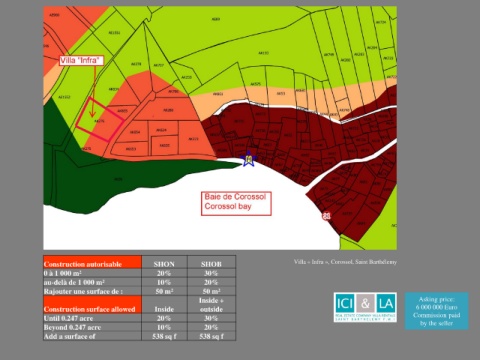Image resolution: width=480 pixels, height=360 pixels.
Task: Click the pink outlined Villa Infra parcel
Action: tap(100, 119)
